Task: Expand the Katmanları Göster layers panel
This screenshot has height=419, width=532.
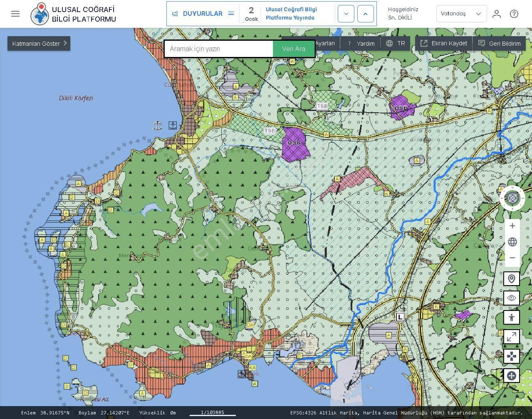Action: [39, 44]
